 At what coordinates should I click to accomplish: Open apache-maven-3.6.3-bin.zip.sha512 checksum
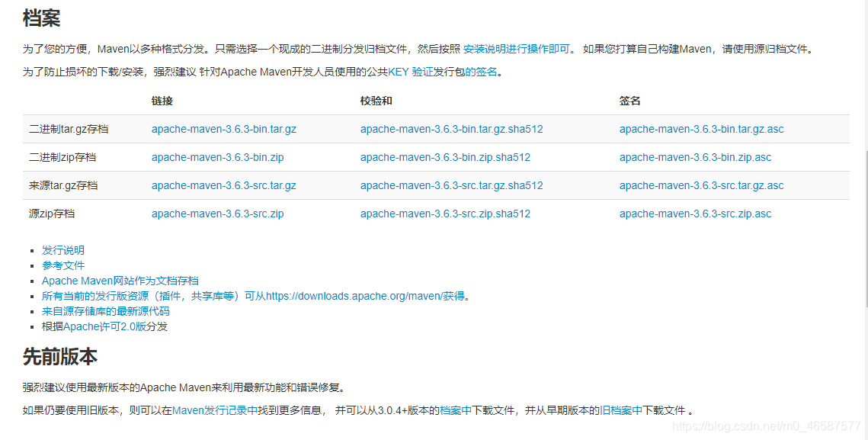445,157
